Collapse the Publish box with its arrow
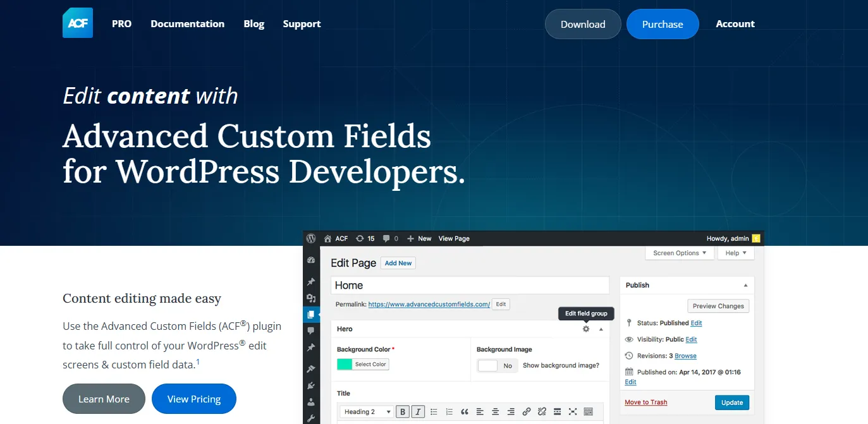868x424 pixels. coord(745,285)
